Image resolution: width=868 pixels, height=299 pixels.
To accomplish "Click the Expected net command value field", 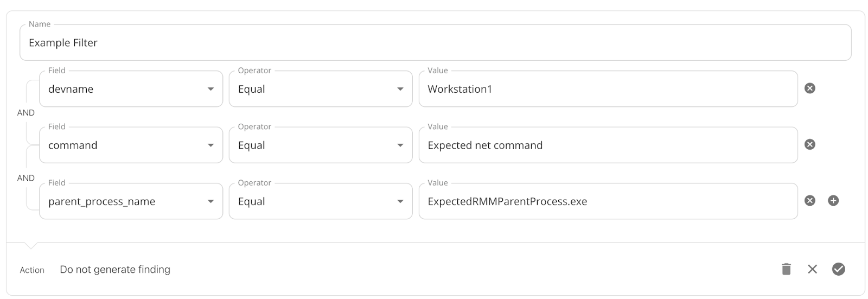I will click(608, 145).
